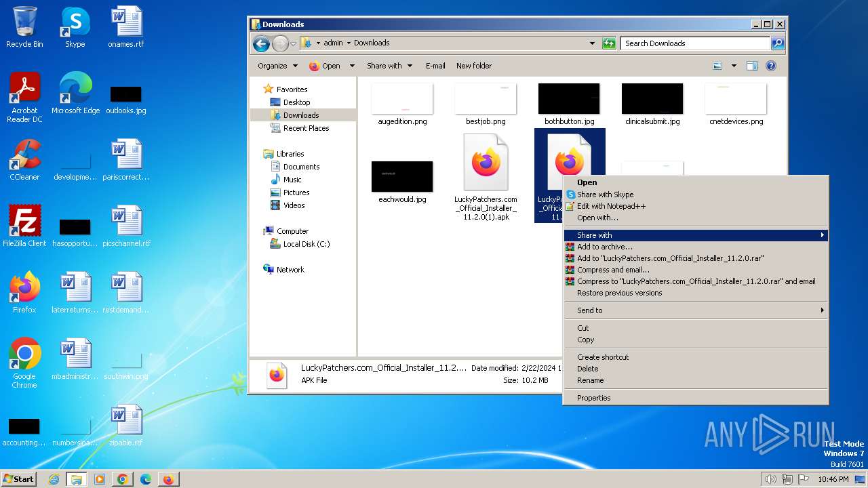Select augedition.png thumbnail

[402, 104]
